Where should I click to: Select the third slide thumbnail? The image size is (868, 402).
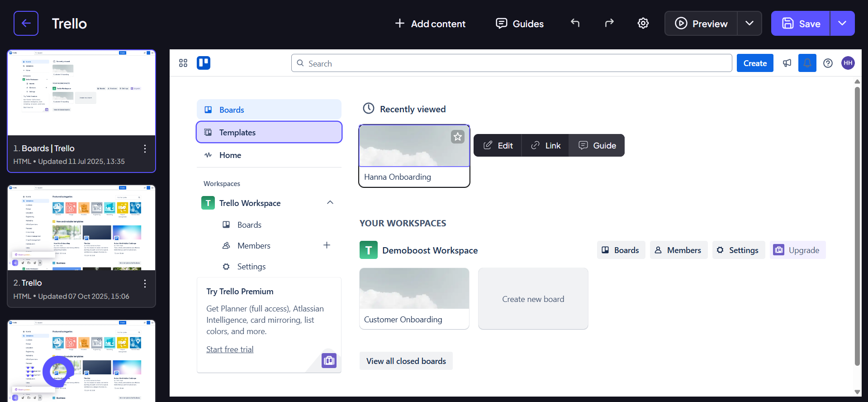pos(81,361)
